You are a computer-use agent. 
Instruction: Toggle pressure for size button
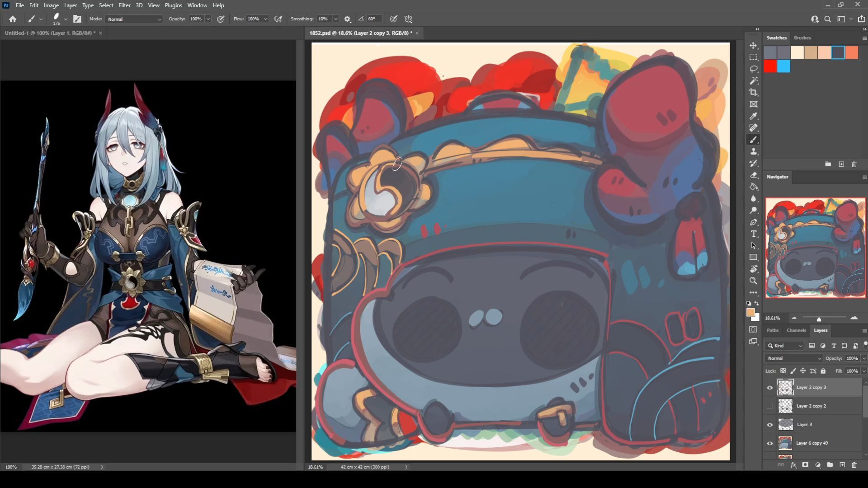(x=394, y=19)
